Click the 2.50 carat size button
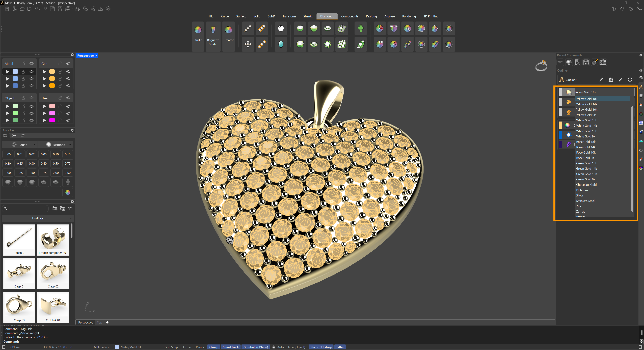This screenshot has height=350, width=644. [67, 173]
